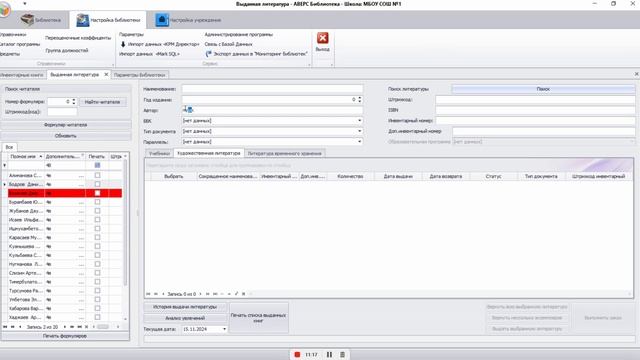640x360 pixels.
Task: Click Анализ увлечений button
Action: (x=185, y=318)
